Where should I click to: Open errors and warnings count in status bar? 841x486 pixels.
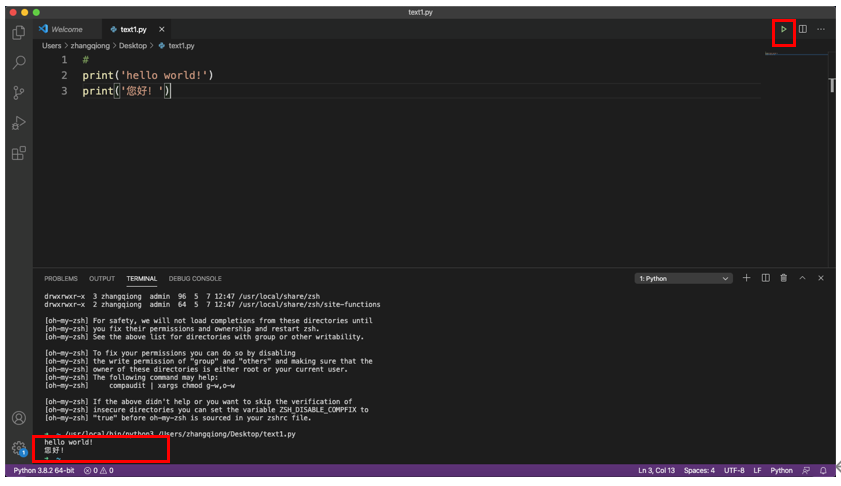[x=99, y=470]
